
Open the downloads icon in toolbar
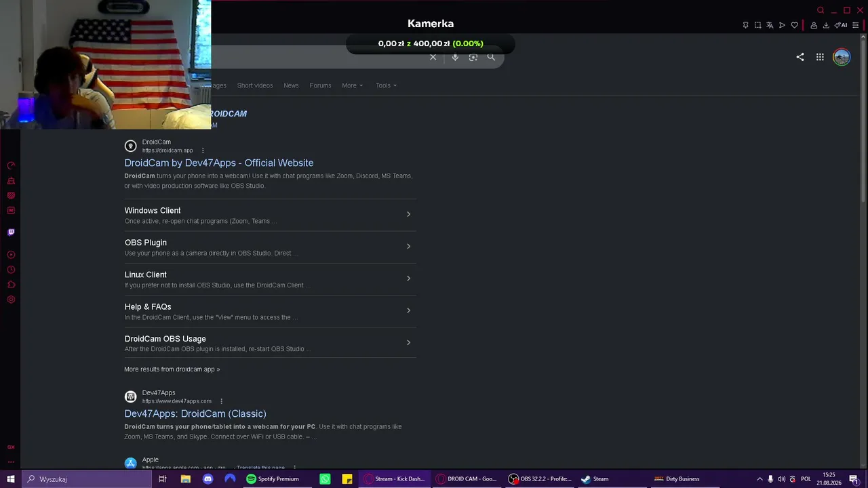pyautogui.click(x=826, y=25)
